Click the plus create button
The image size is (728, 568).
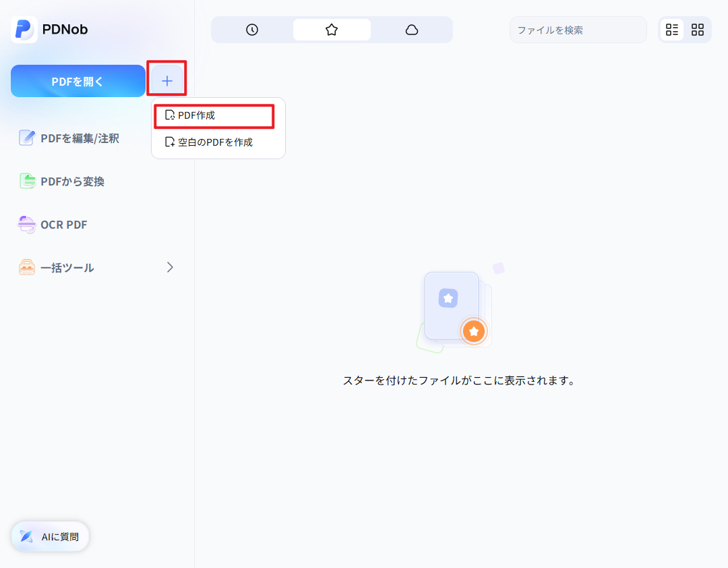(x=166, y=81)
